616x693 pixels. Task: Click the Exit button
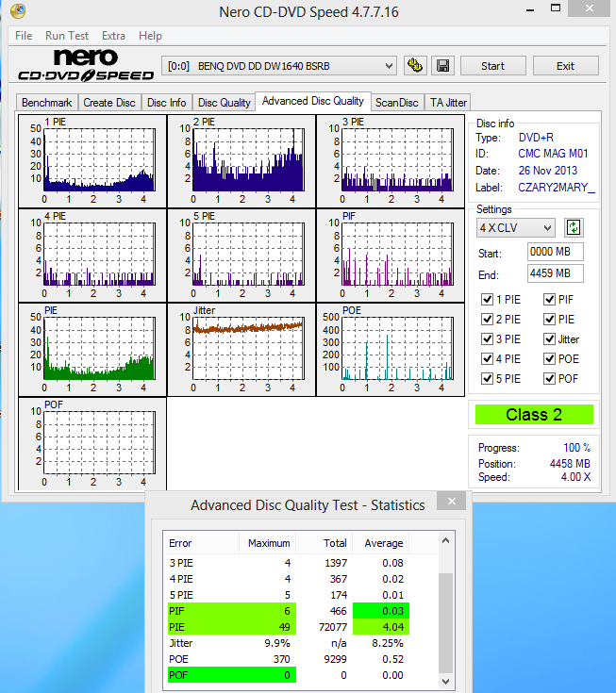(x=566, y=66)
